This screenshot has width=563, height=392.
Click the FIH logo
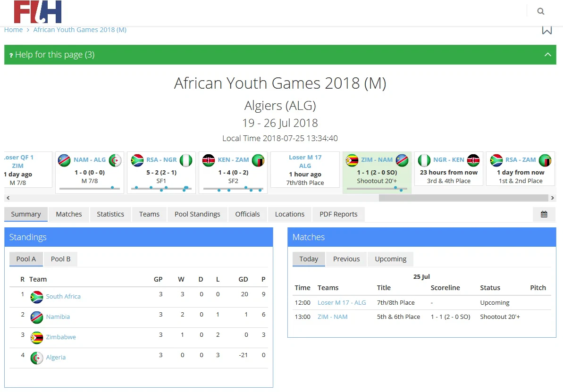click(38, 12)
